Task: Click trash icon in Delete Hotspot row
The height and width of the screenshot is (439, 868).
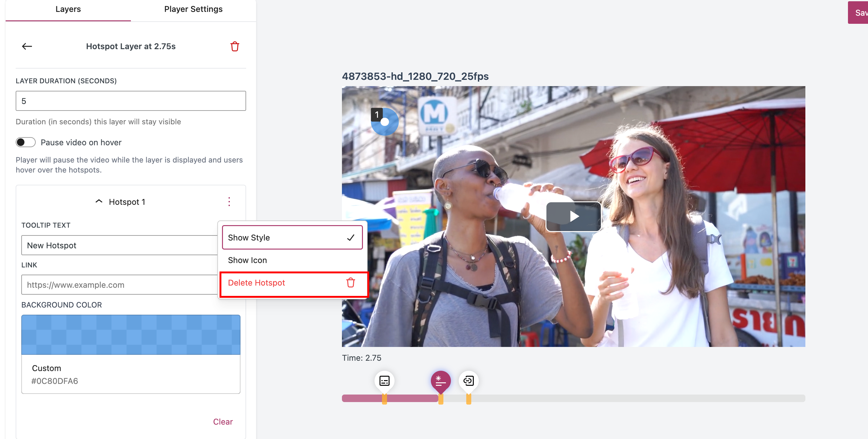Action: (350, 283)
